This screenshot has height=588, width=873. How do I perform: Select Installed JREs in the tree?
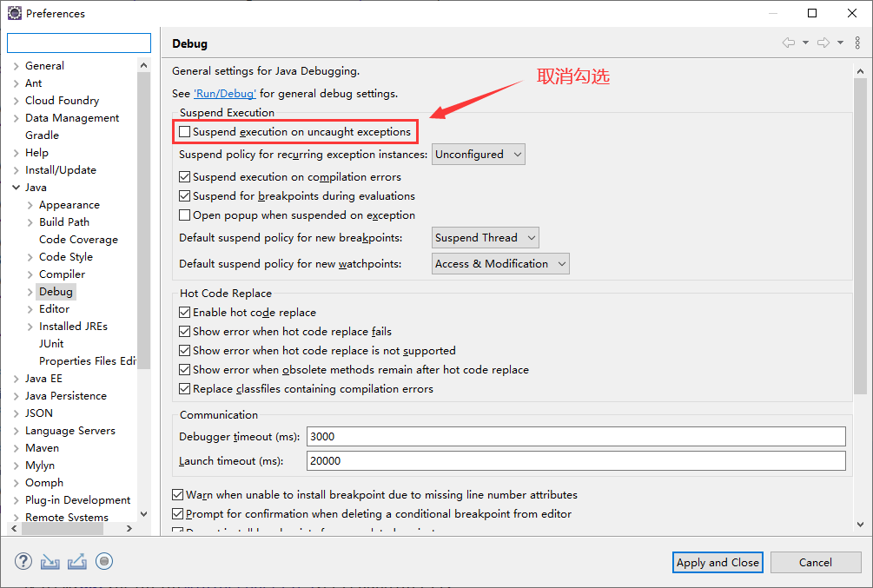[73, 327]
